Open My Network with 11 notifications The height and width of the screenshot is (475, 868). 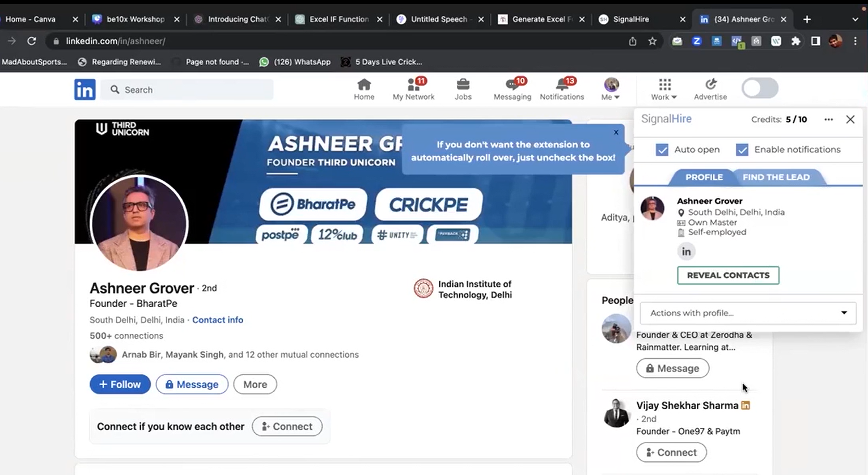pos(414,89)
